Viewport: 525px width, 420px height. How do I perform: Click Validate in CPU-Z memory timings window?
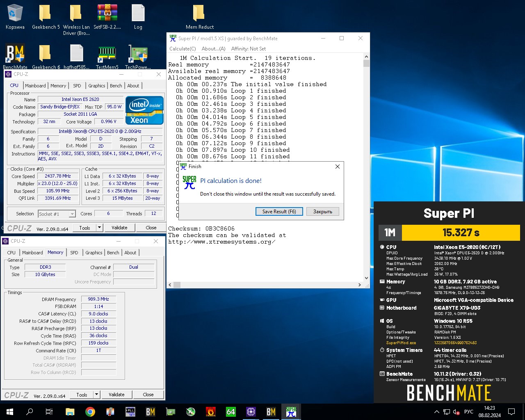[x=116, y=395]
